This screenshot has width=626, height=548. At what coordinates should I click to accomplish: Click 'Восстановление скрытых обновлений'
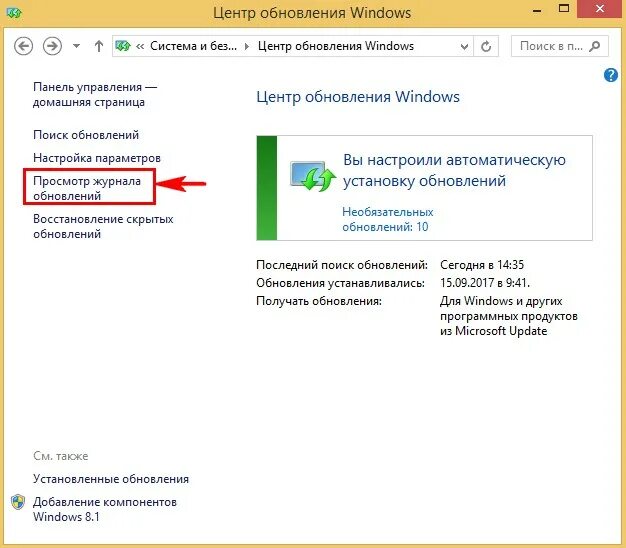103,226
